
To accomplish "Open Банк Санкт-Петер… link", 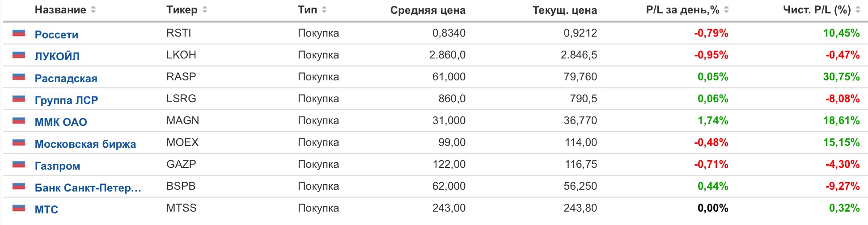I will pyautogui.click(x=88, y=187).
